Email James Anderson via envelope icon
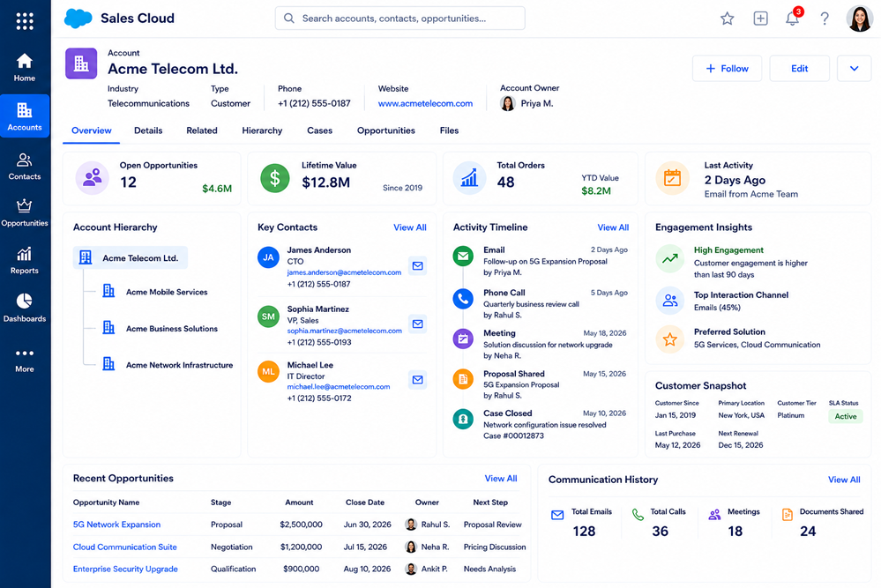881x588 pixels. pos(417,265)
